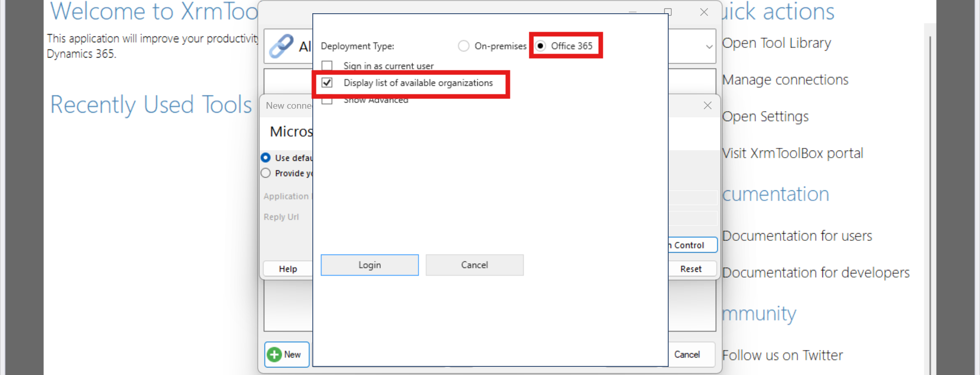Choose the Use default radio option
Screen dimensions: 980x375
coord(266,158)
